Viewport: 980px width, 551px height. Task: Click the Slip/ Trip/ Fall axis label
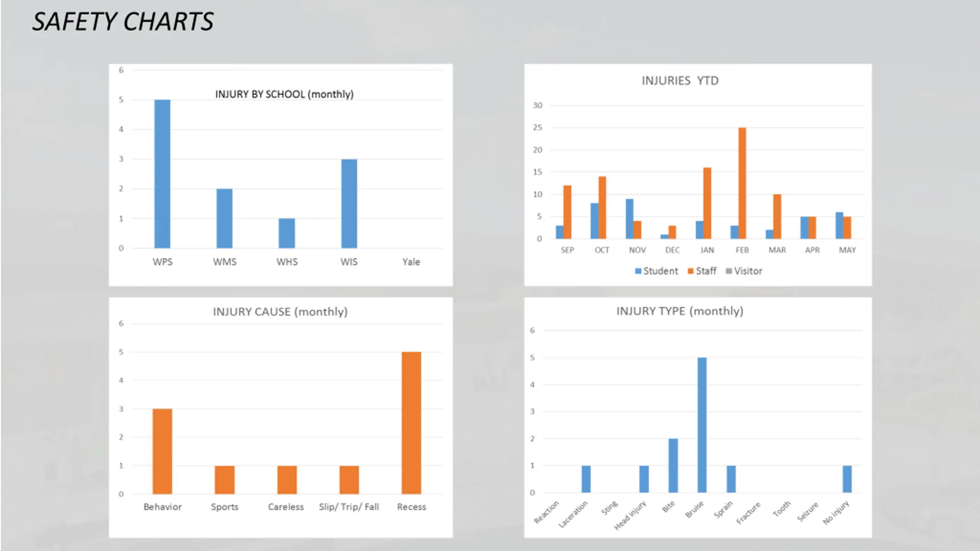pos(349,507)
